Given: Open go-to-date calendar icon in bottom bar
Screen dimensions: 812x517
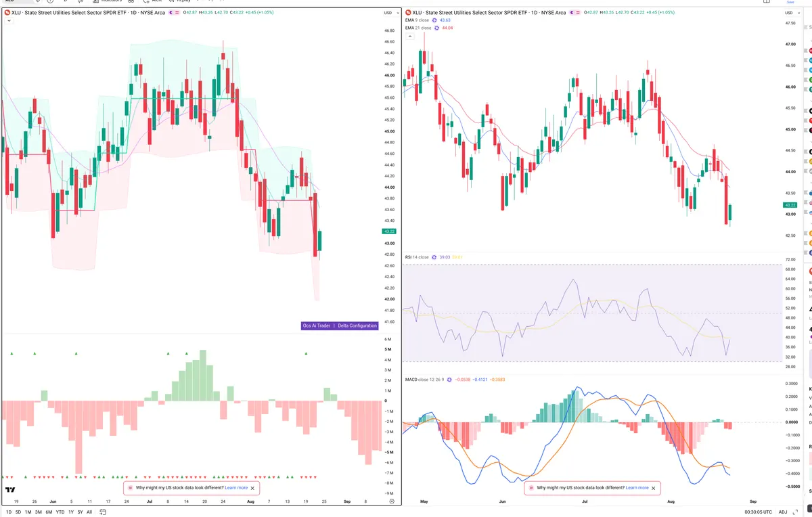Looking at the screenshot, I should [x=104, y=512].
